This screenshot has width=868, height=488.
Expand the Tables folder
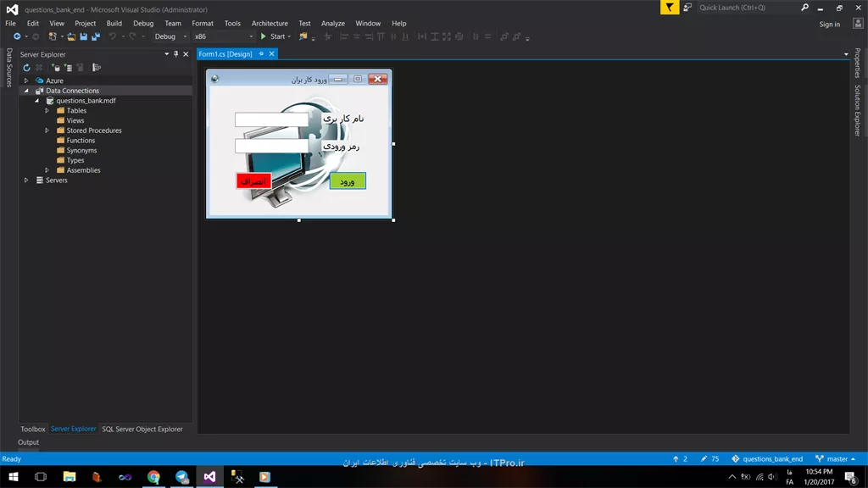(x=47, y=111)
